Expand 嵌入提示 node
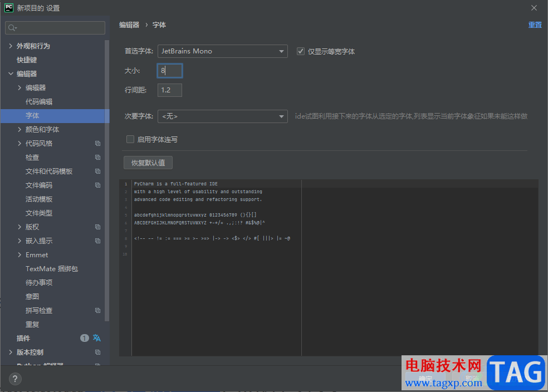The height and width of the screenshot is (392, 548). [x=19, y=241]
